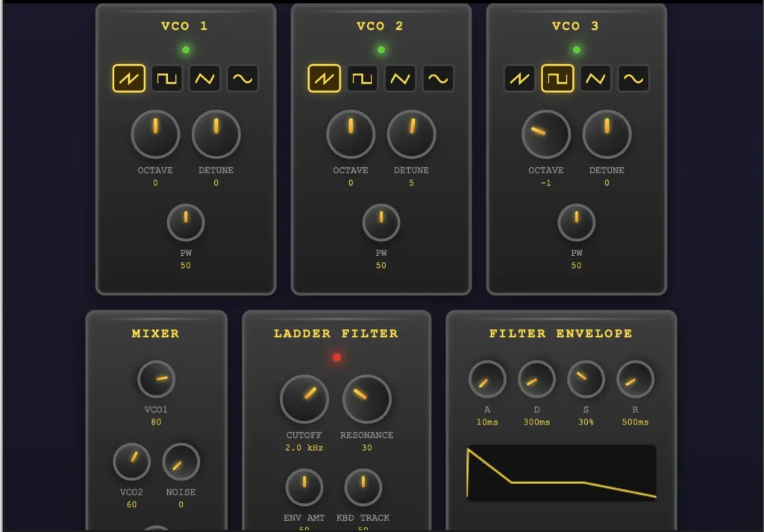The image size is (764, 532).
Task: Click the VCO 3 Octave knob
Action: 545,134
